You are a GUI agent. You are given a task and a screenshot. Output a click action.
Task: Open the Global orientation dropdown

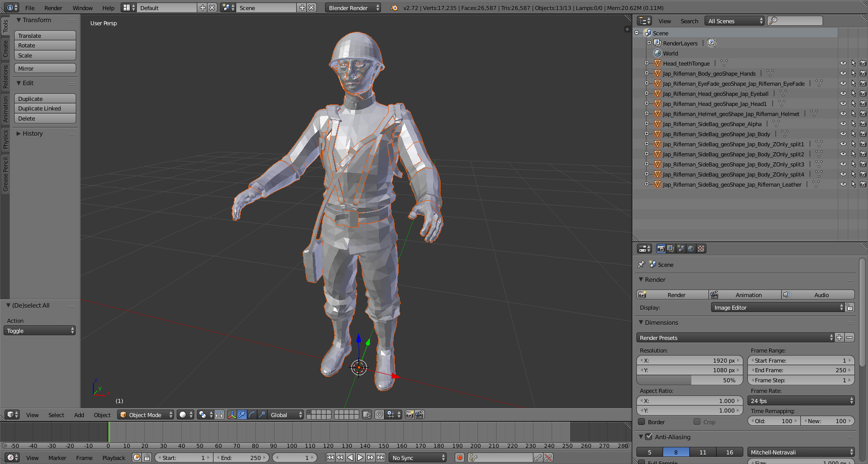[x=285, y=415]
